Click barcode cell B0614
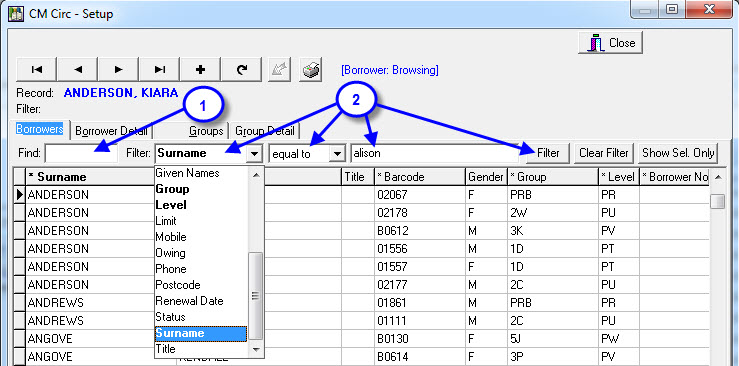This screenshot has width=739, height=366. pos(420,357)
